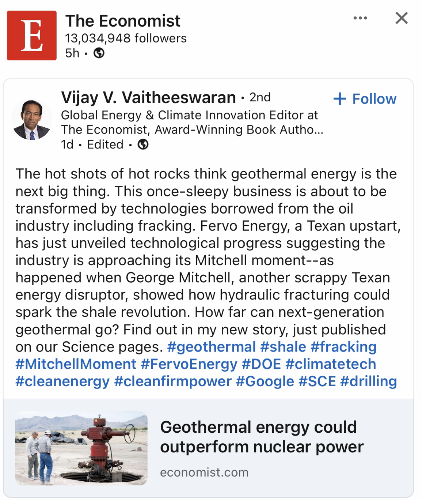
Task: Open Vijay V. Vaitheeswaran's profile photo
Action: tap(32, 120)
